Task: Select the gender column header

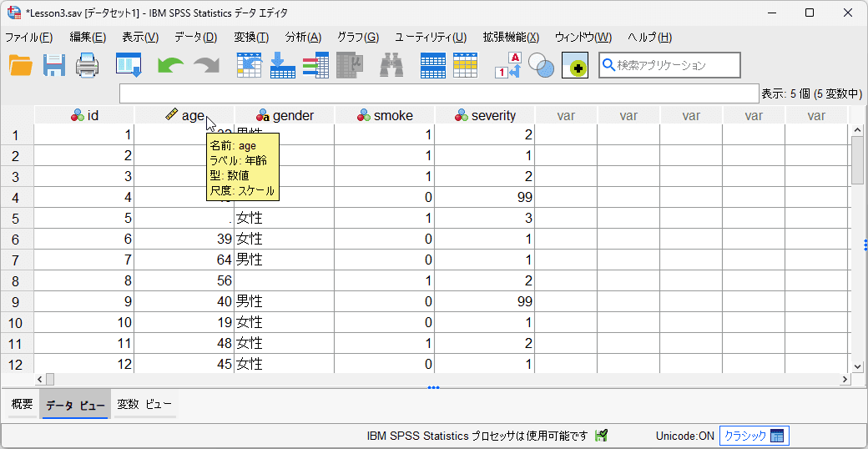Action: [285, 115]
